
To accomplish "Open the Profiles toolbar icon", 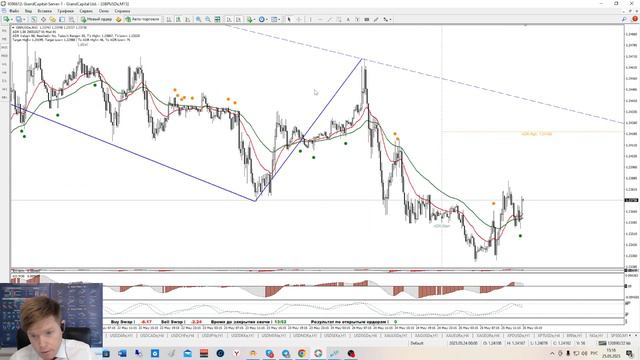I will click(x=19, y=19).
